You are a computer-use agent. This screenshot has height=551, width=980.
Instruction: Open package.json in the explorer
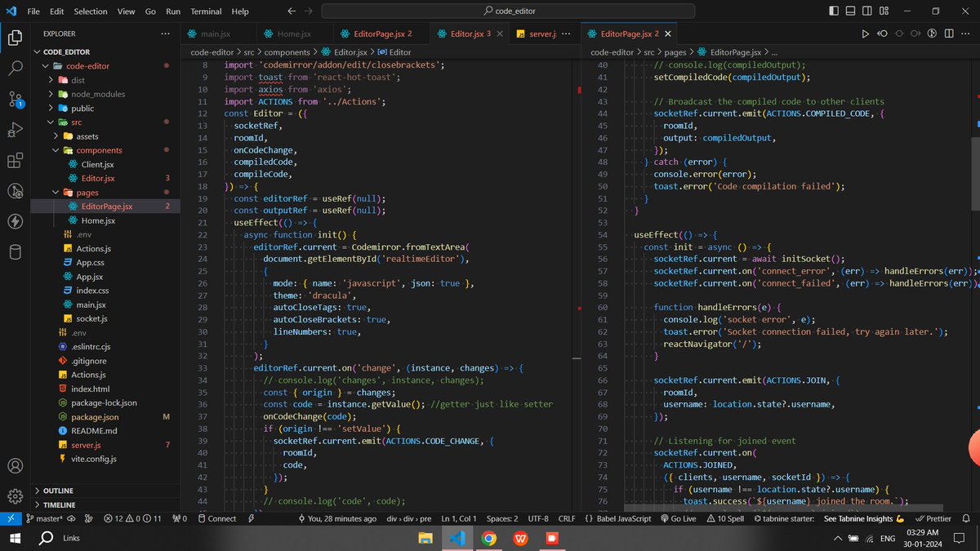(x=95, y=417)
